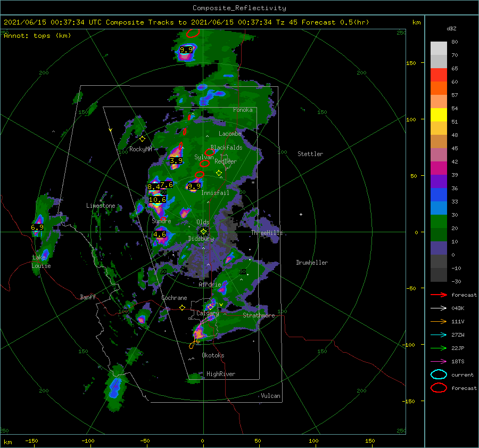Click the cyan 27ZW arrow legend icon
The height and width of the screenshot is (448, 479).
coord(439,335)
